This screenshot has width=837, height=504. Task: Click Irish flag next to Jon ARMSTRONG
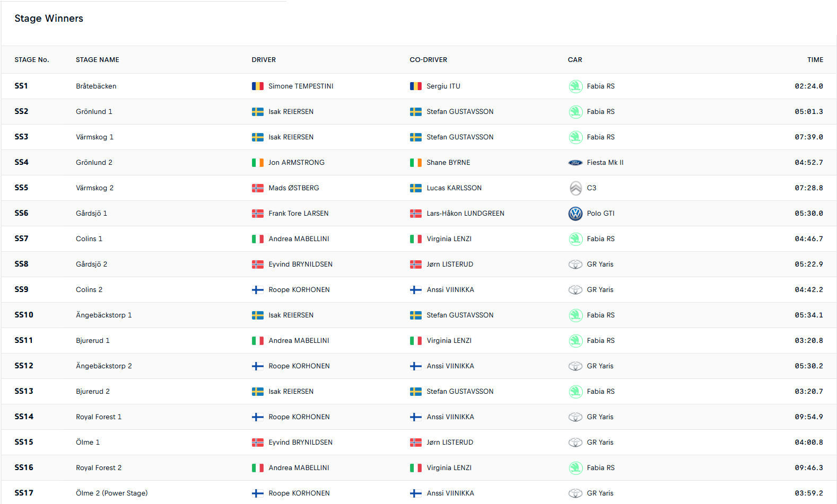pos(257,163)
